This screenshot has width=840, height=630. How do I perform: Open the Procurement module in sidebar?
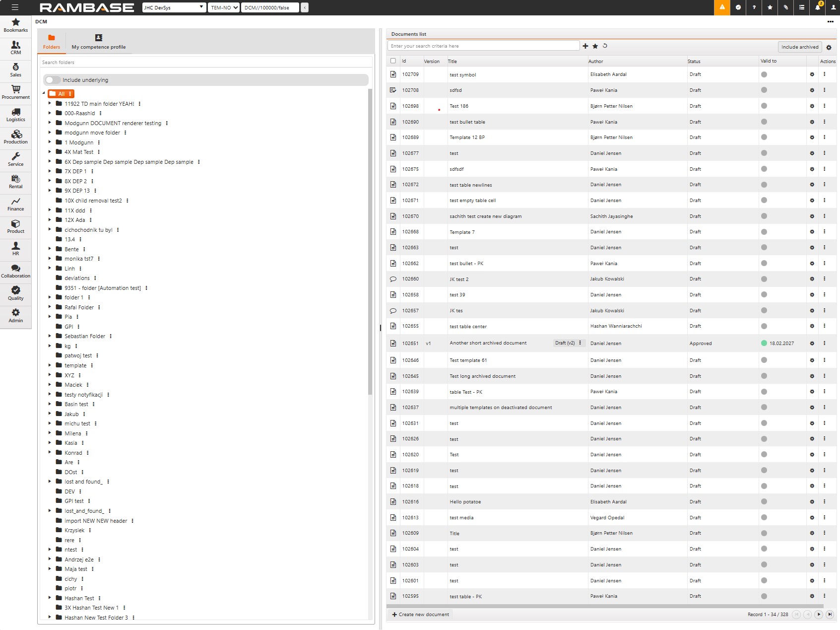pos(15,92)
